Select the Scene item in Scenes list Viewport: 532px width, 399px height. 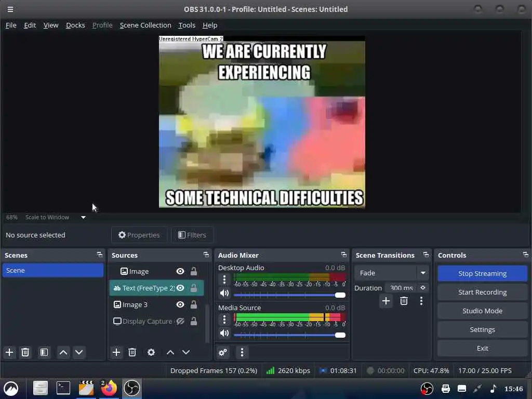tap(53, 270)
